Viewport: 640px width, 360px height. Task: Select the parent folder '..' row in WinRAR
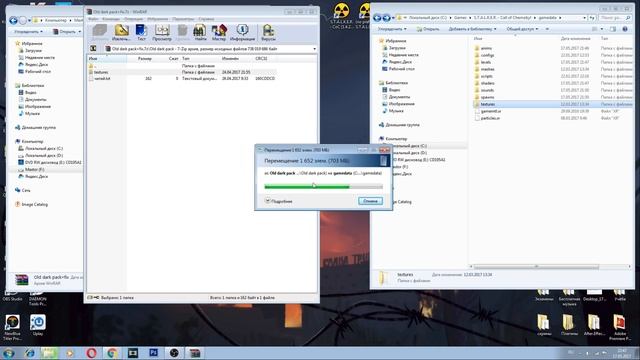[x=182, y=66]
